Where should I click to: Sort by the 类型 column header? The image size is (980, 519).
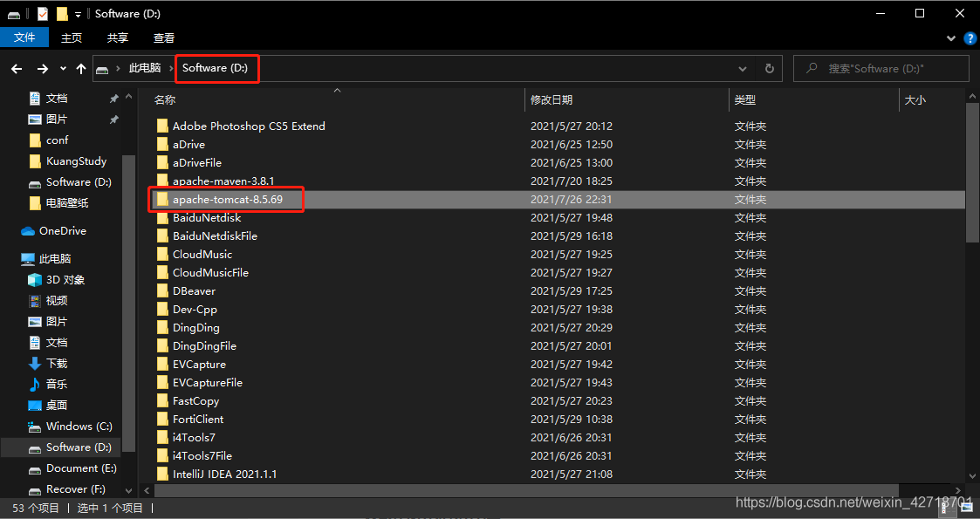pyautogui.click(x=745, y=100)
